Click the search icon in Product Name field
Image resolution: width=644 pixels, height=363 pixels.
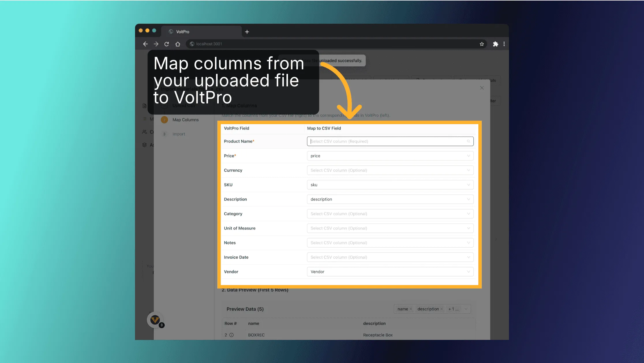coord(468,141)
